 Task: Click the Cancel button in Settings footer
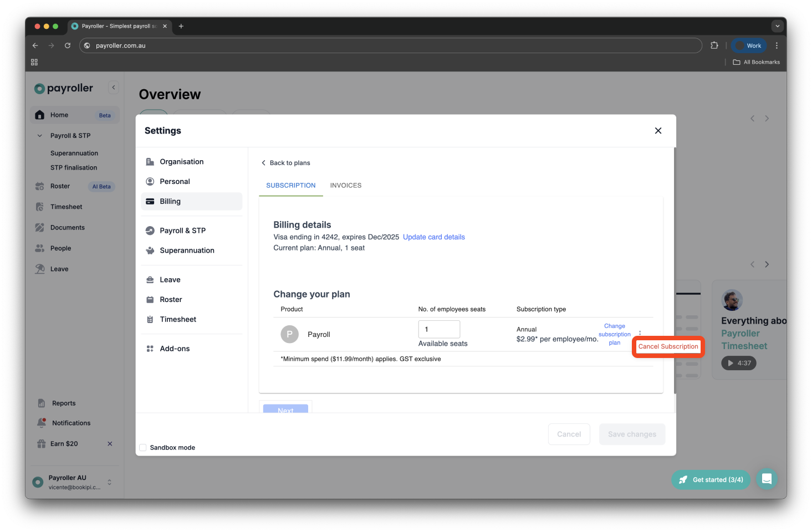point(569,434)
